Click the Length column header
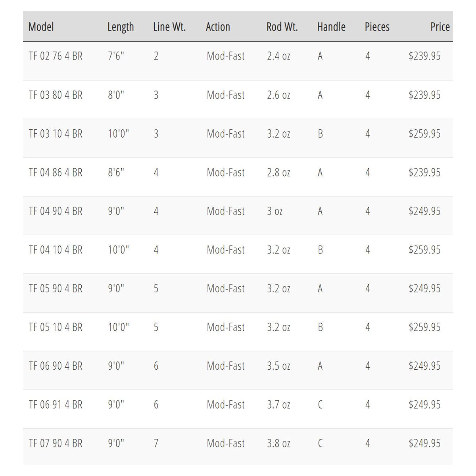 coord(121,27)
